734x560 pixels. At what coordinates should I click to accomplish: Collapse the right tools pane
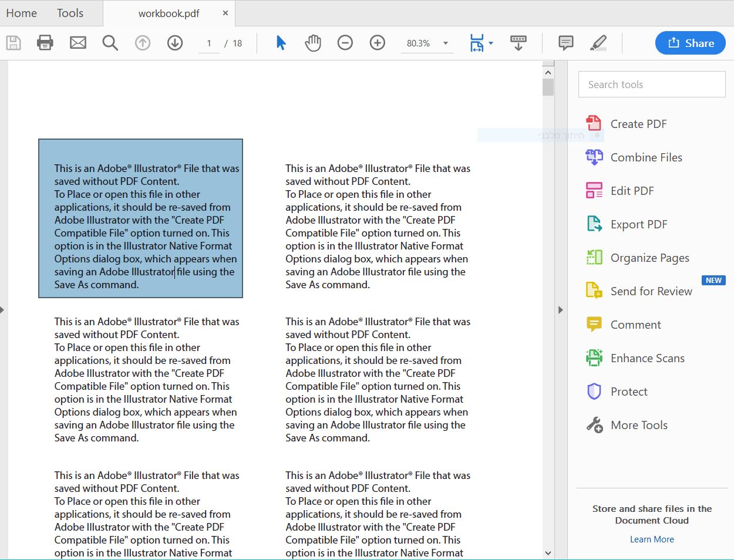560,310
